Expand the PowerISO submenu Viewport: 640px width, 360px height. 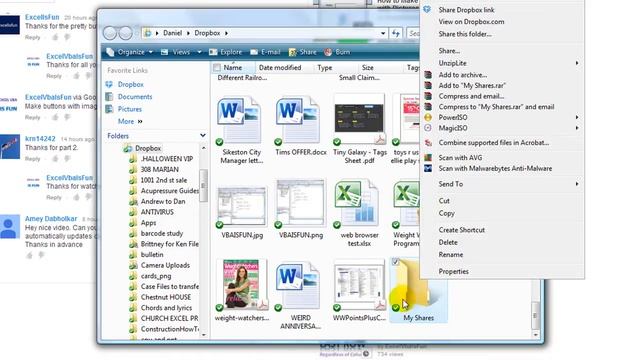tap(577, 117)
